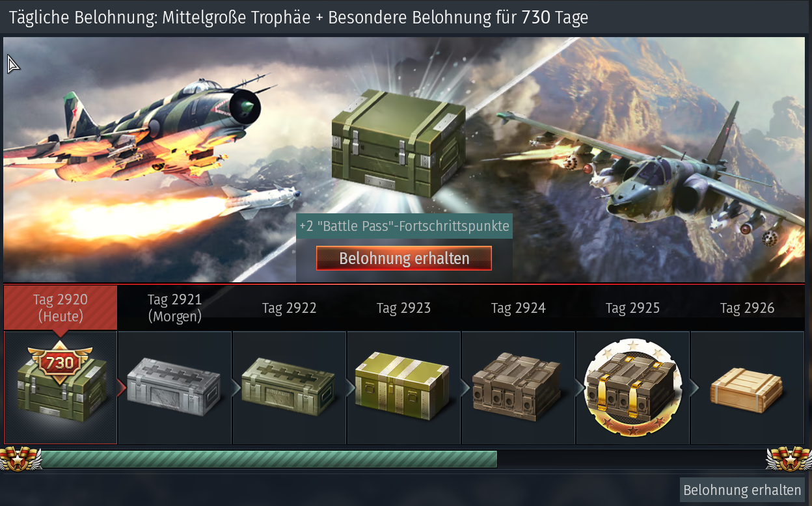Click the right Harrier-style jet artwork

point(651,176)
